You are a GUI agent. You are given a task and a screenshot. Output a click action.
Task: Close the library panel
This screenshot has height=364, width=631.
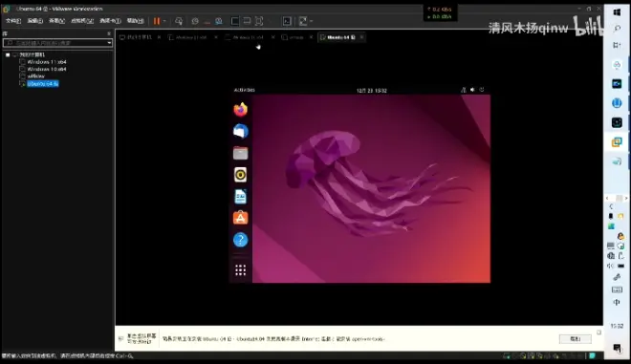click(x=109, y=33)
